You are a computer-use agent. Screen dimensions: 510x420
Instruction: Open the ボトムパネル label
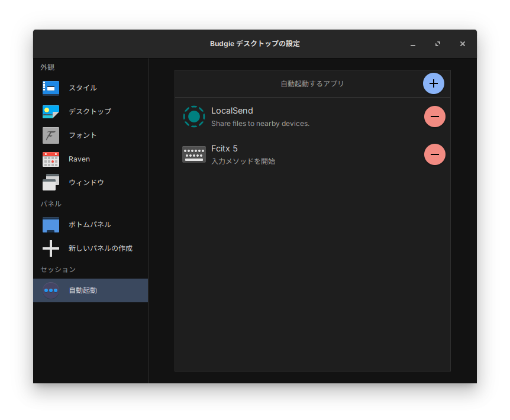(x=90, y=225)
